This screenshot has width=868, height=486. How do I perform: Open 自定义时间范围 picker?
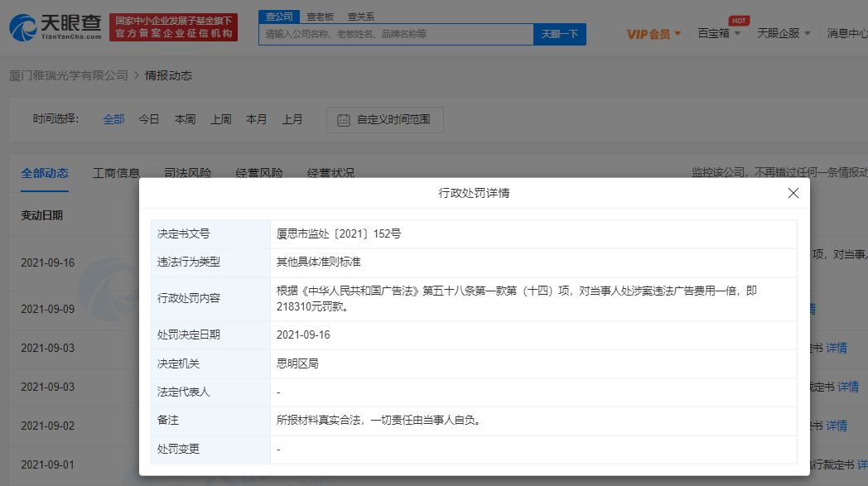tap(393, 120)
